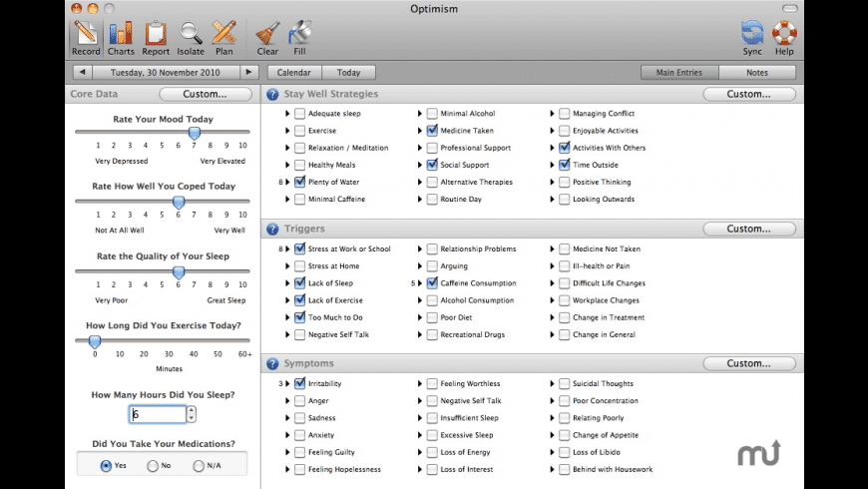Open the Plan toolbar icon

224,37
